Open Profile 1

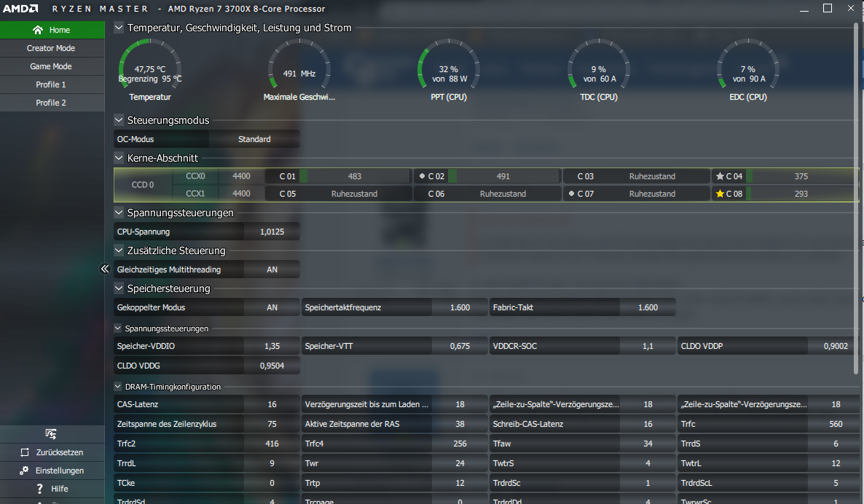pyautogui.click(x=52, y=84)
